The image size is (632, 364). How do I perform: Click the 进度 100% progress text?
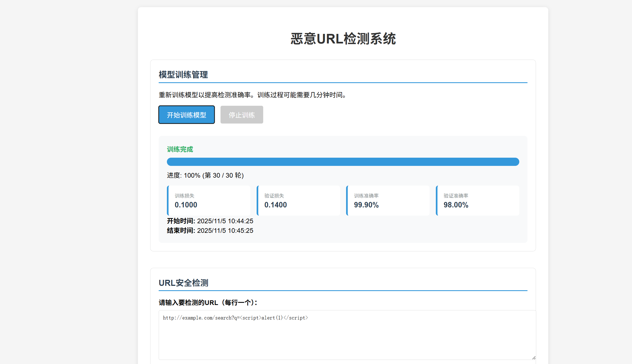click(x=205, y=175)
